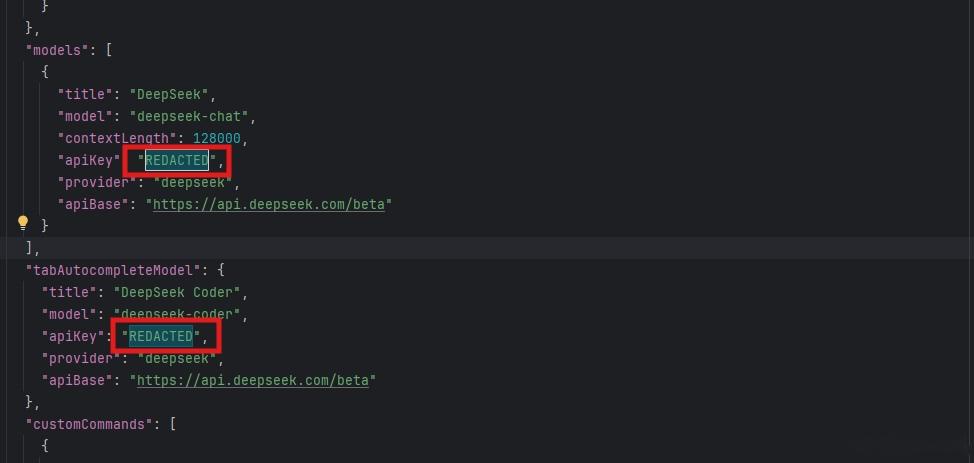Image resolution: width=974 pixels, height=463 pixels.
Task: Click the first "provider" key in models
Action: click(98, 182)
